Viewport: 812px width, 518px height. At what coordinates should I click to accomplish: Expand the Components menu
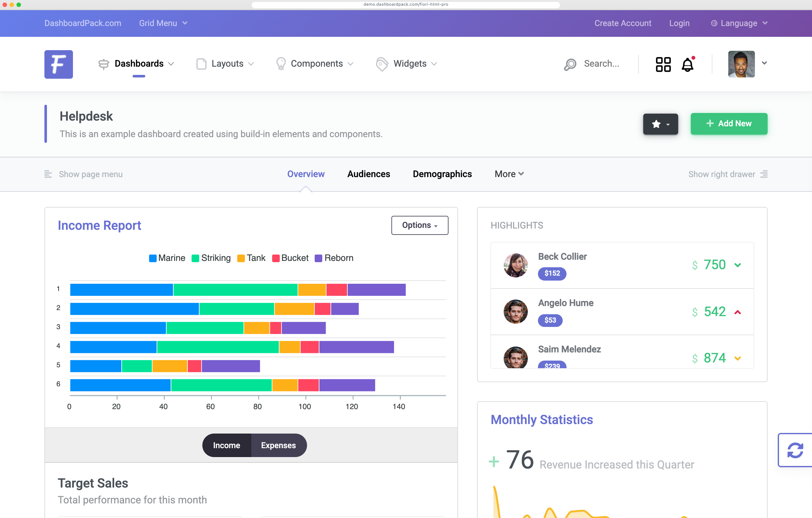[315, 64]
